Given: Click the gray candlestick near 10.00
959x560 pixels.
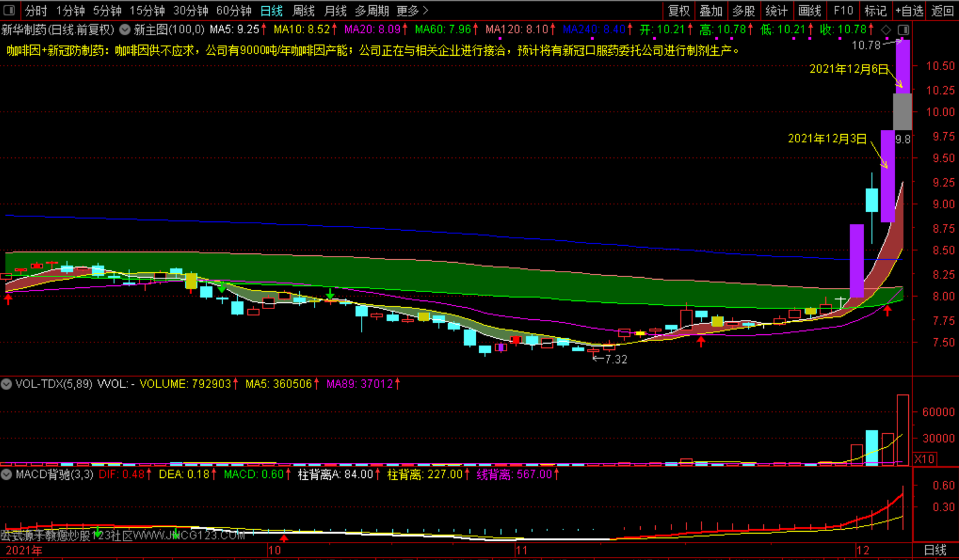Looking at the screenshot, I should (x=903, y=112).
